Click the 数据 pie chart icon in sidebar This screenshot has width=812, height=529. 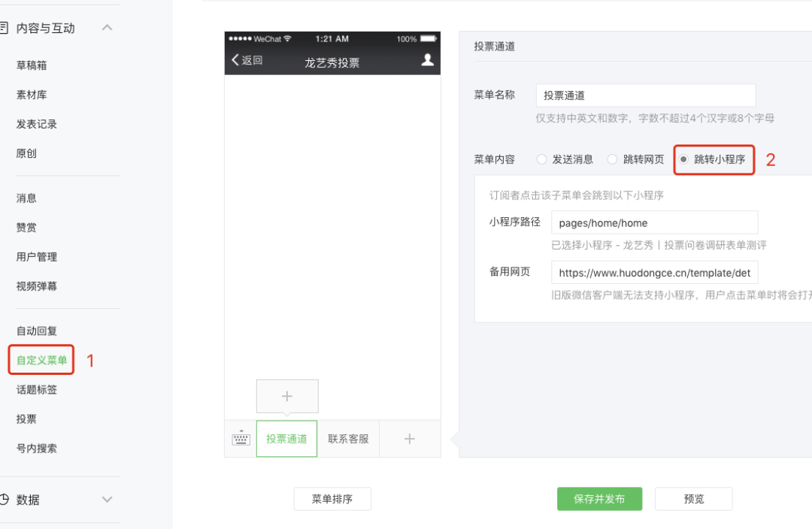click(x=5, y=500)
